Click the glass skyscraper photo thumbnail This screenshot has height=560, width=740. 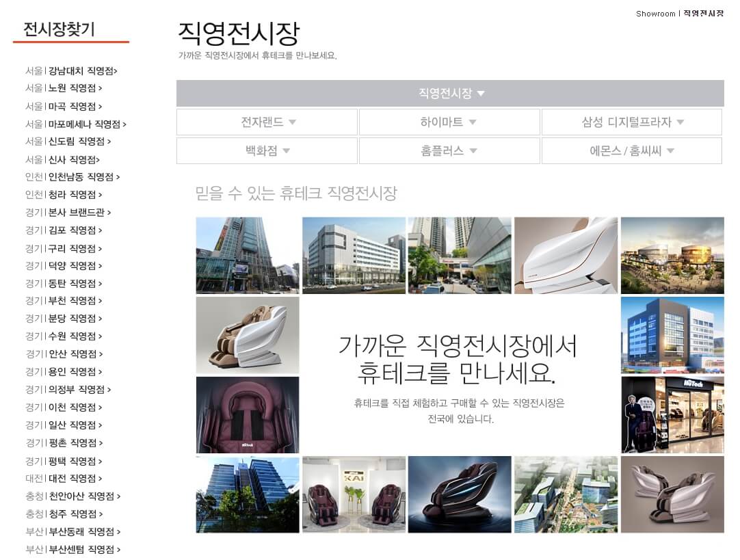point(248,255)
